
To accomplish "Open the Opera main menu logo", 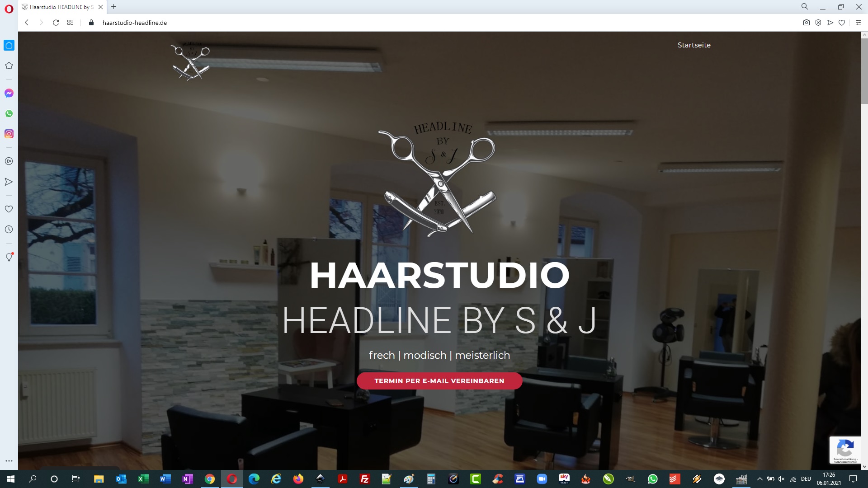I will (x=9, y=9).
